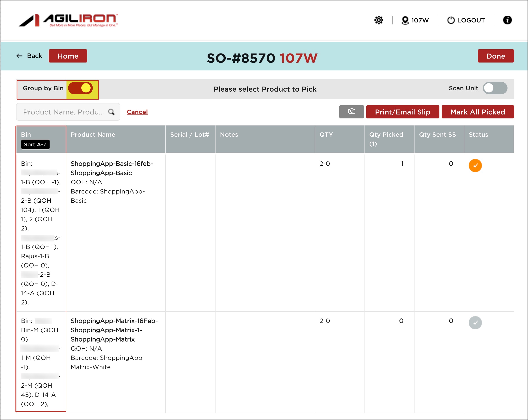528x420 pixels.
Task: Sort bins with Sort A-Z button
Action: click(35, 145)
